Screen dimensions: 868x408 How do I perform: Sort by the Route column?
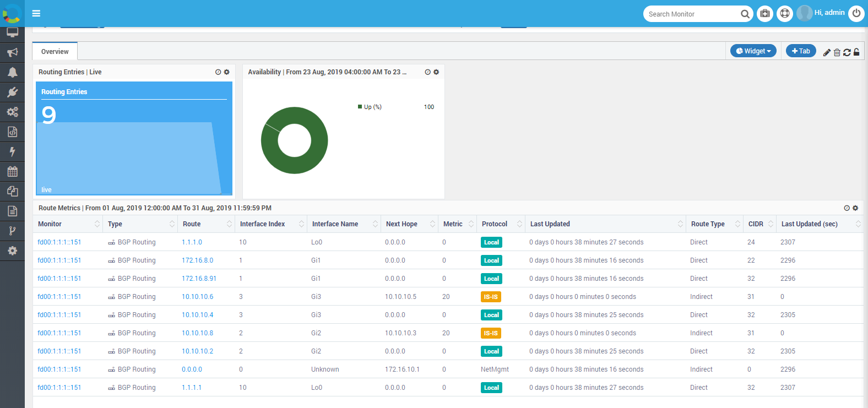(206, 224)
